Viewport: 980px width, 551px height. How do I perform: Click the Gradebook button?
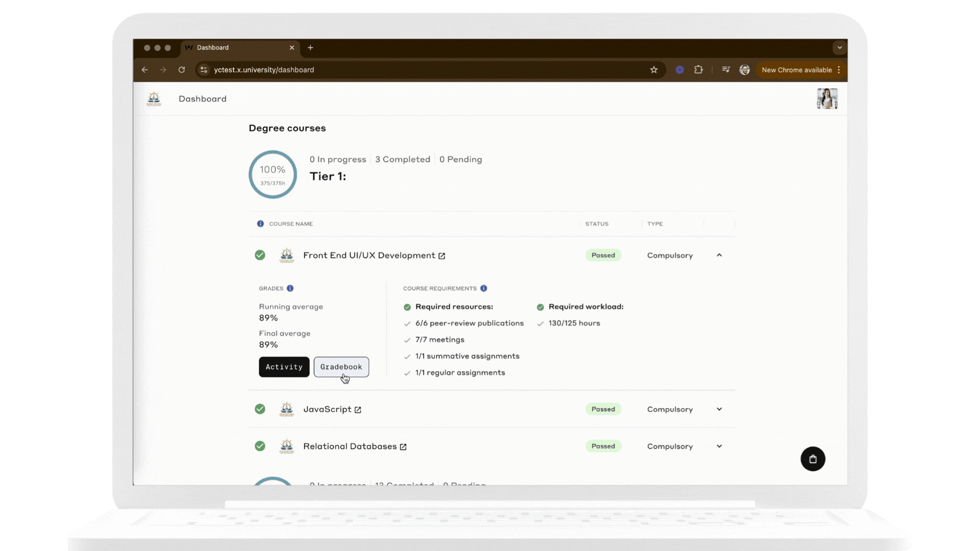[x=341, y=367]
